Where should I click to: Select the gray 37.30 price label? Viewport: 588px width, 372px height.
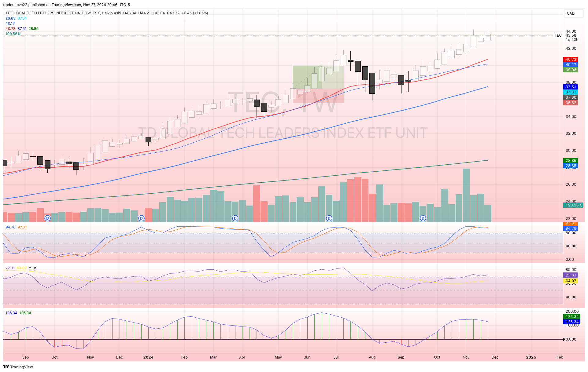(x=571, y=97)
